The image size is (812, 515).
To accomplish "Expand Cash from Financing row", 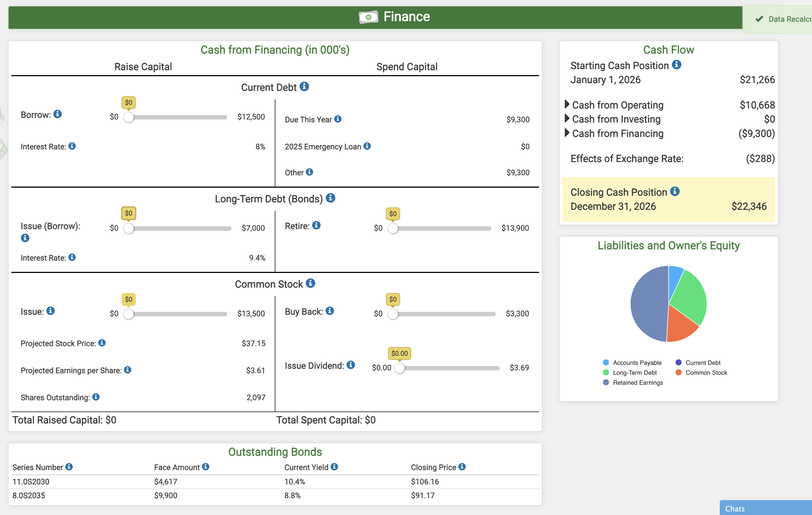I will pos(567,133).
